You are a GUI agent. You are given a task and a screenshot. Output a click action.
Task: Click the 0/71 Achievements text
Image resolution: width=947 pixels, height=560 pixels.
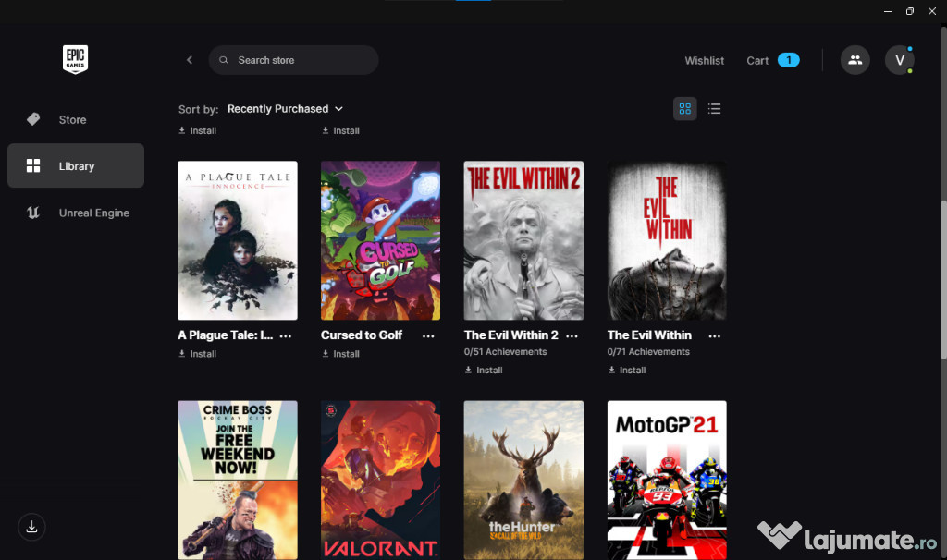[x=648, y=352]
